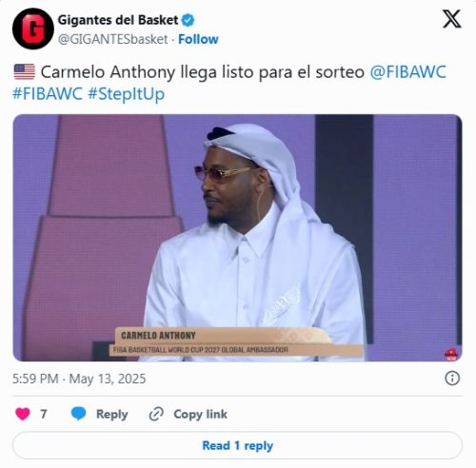This screenshot has width=476, height=468.
Task: Click the US flag emoji
Action: [25, 72]
